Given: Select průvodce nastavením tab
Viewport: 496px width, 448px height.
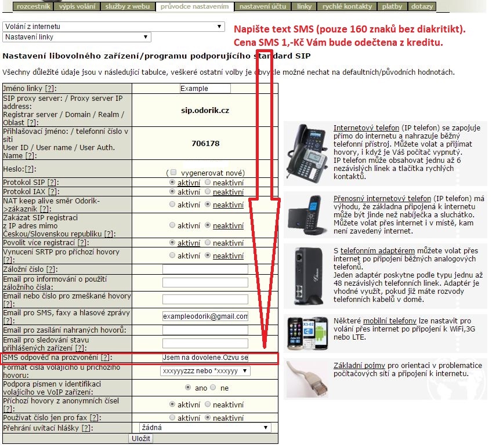Looking at the screenshot, I should [x=194, y=6].
